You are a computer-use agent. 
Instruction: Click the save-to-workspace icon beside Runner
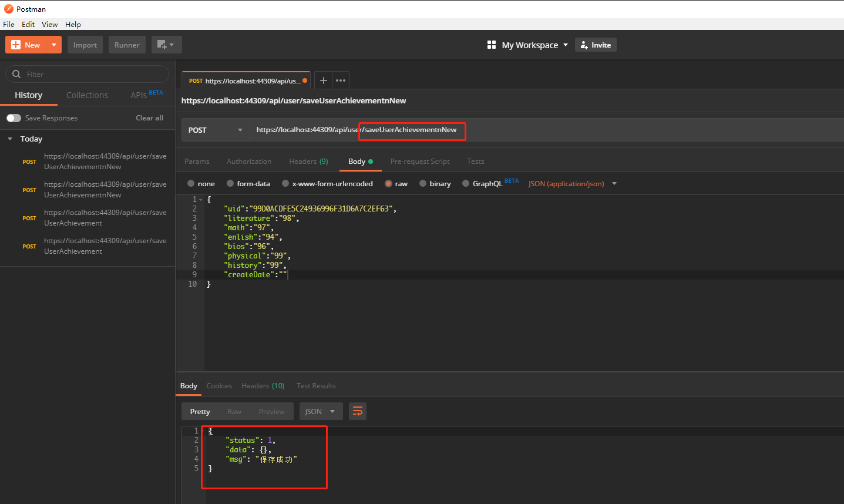click(160, 44)
